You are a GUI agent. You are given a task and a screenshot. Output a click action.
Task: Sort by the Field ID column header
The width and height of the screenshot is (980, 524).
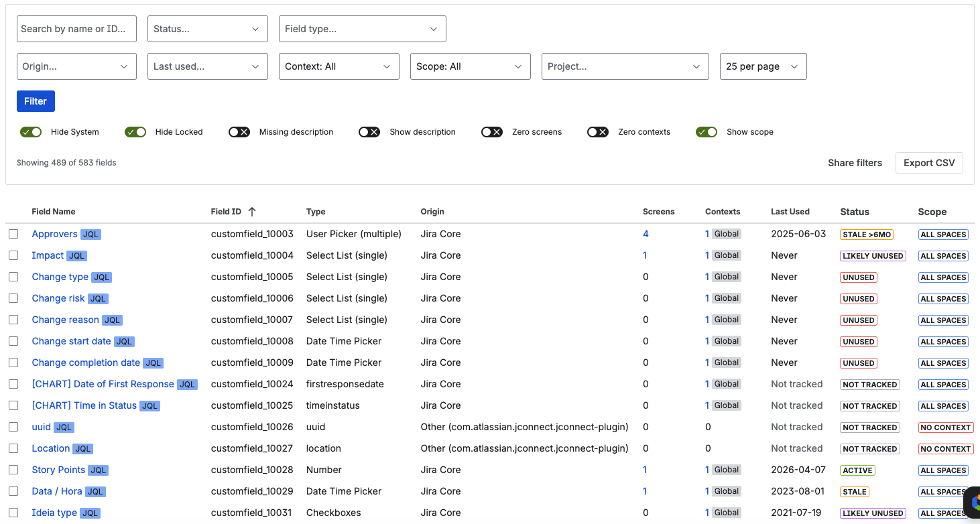coord(226,212)
